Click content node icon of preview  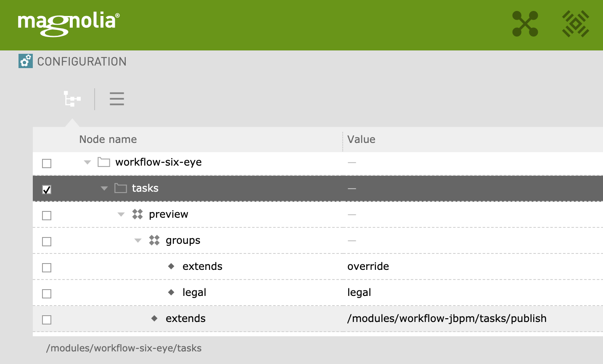(138, 214)
